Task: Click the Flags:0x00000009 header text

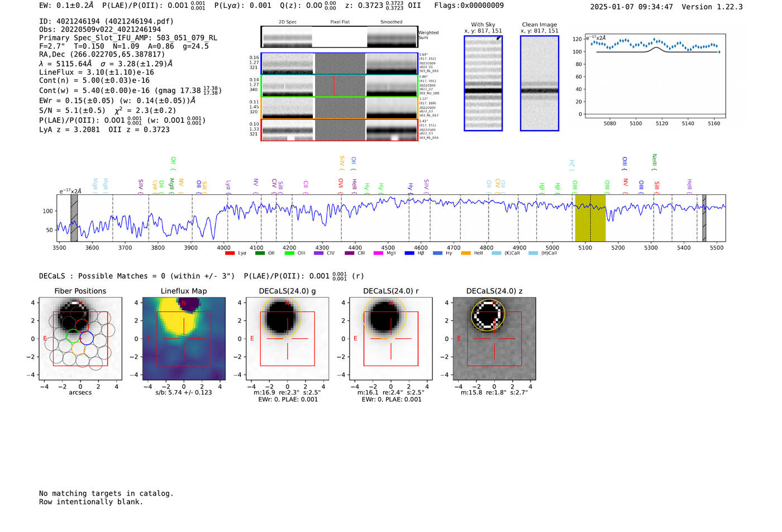Action: 469,6
